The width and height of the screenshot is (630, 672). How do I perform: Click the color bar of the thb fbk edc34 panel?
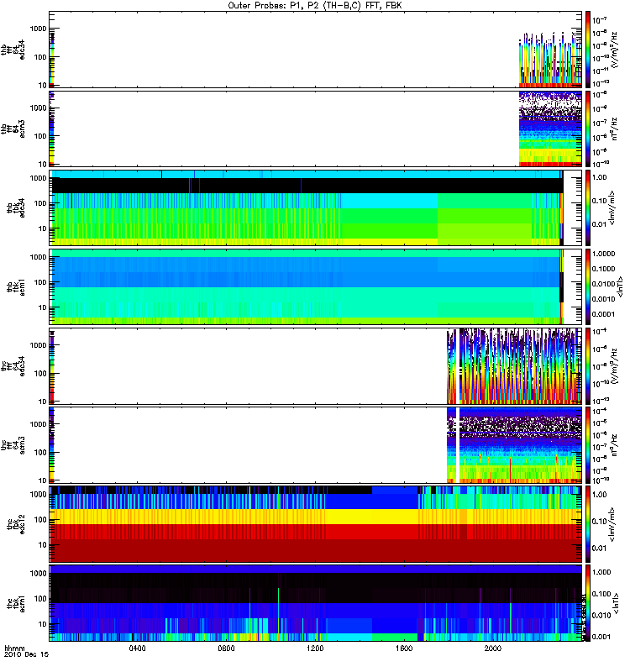(x=588, y=207)
